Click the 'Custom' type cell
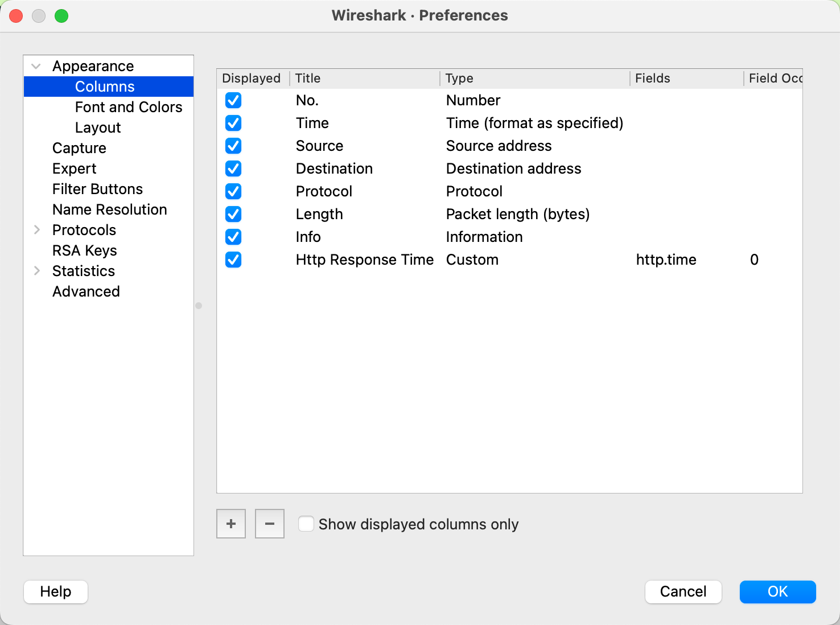The width and height of the screenshot is (840, 625). pos(472,260)
